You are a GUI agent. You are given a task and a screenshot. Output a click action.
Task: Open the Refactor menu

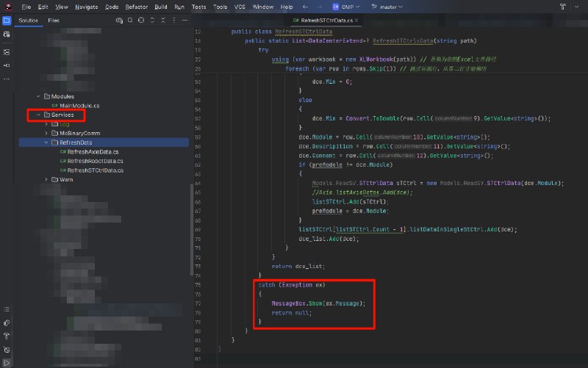137,6
